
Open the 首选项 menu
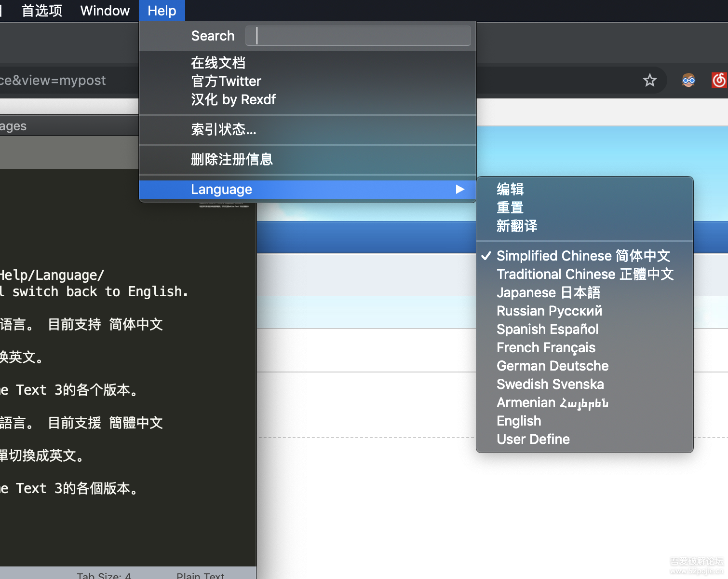42,11
